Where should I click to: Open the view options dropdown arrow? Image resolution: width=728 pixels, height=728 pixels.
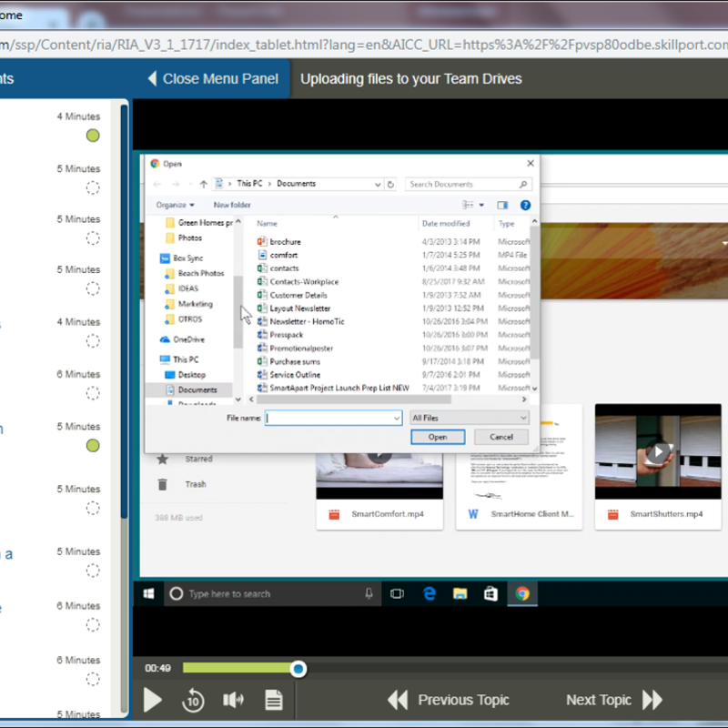481,205
